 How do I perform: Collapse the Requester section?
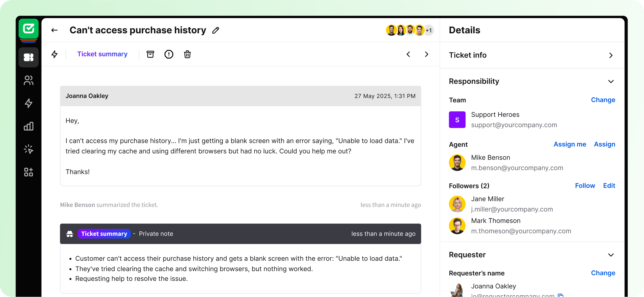(611, 255)
